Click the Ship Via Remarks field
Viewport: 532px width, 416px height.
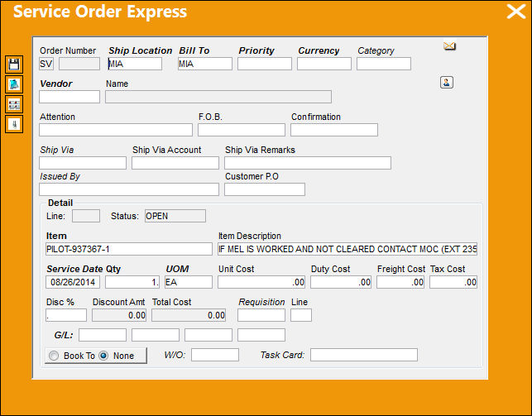[x=308, y=163]
